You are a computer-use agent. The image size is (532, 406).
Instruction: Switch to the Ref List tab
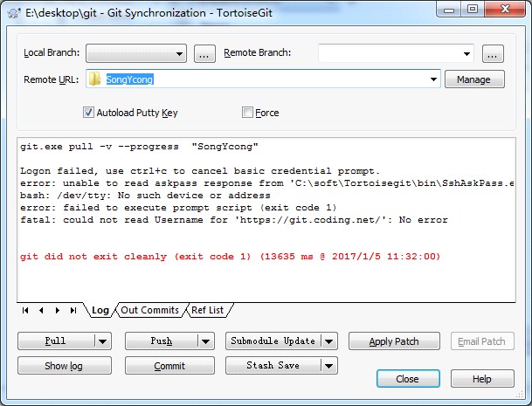pyautogui.click(x=207, y=310)
